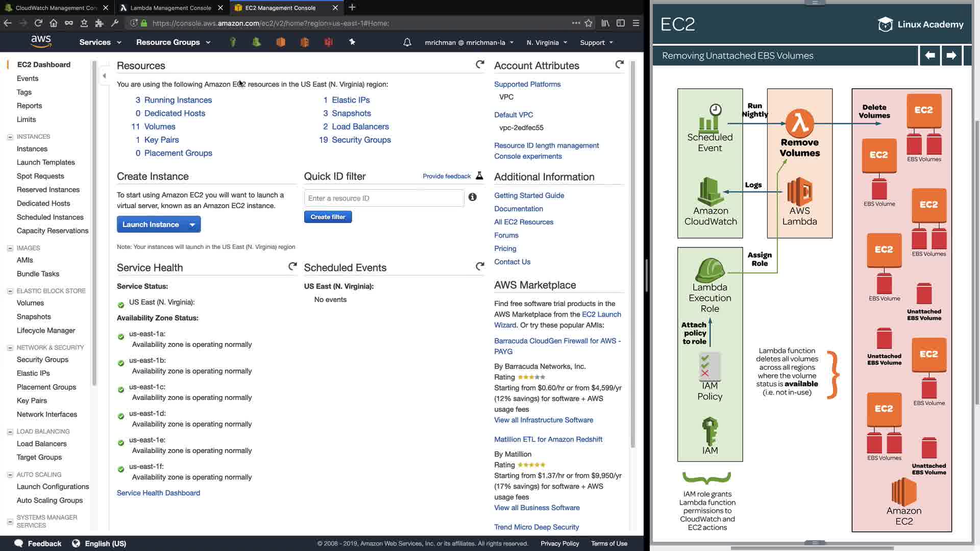Collapse the INSTANCES sidebar section
Screen dimensions: 980x551
coord(10,137)
